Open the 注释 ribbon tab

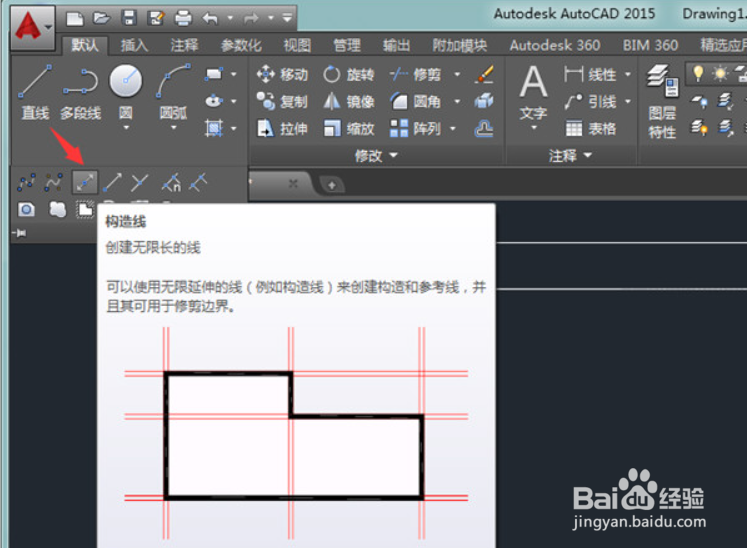point(184,45)
